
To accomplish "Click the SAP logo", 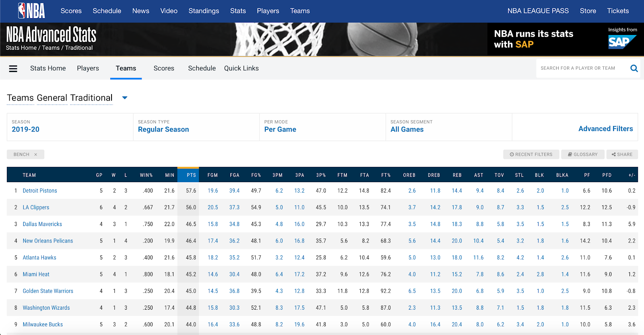I will tap(622, 42).
